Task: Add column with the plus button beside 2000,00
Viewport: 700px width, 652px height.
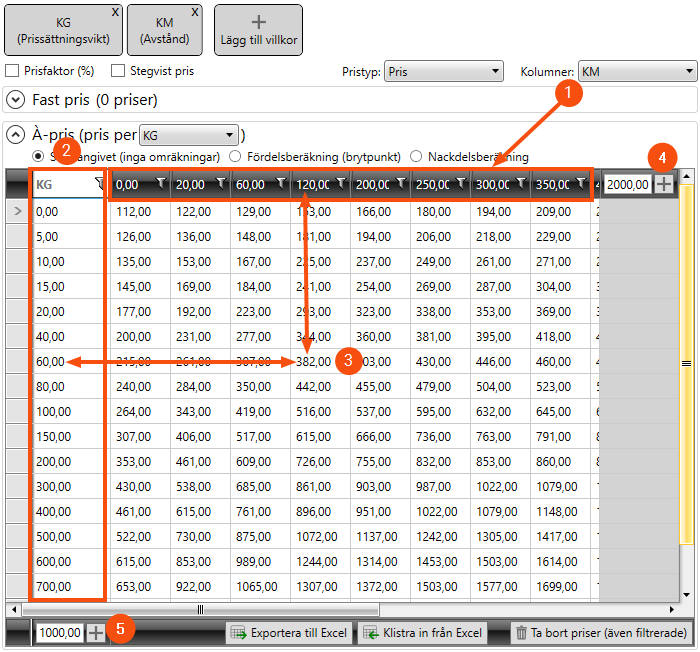Action: [664, 184]
